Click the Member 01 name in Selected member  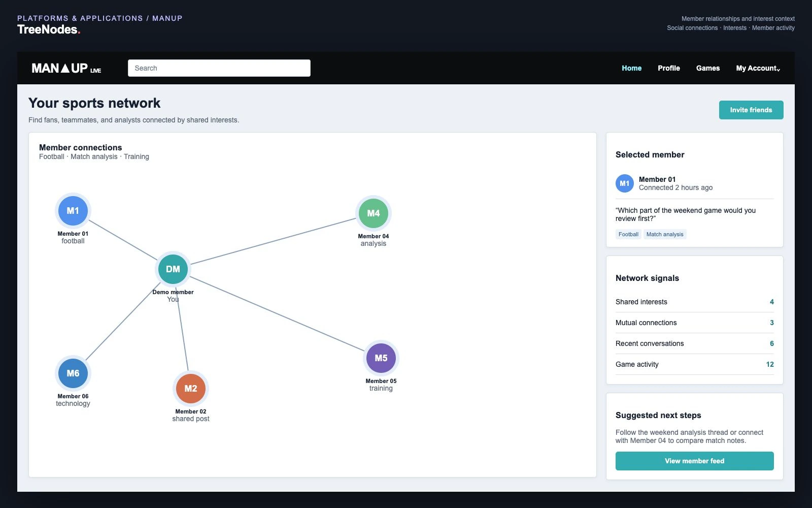[x=657, y=179]
